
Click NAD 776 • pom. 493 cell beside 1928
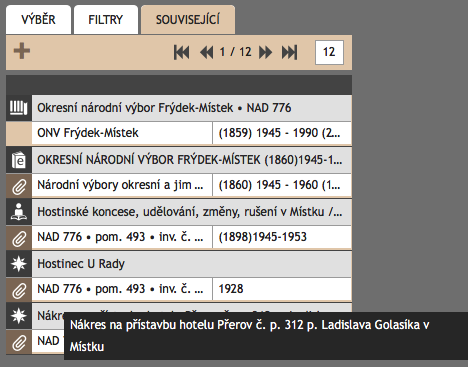coord(122,289)
